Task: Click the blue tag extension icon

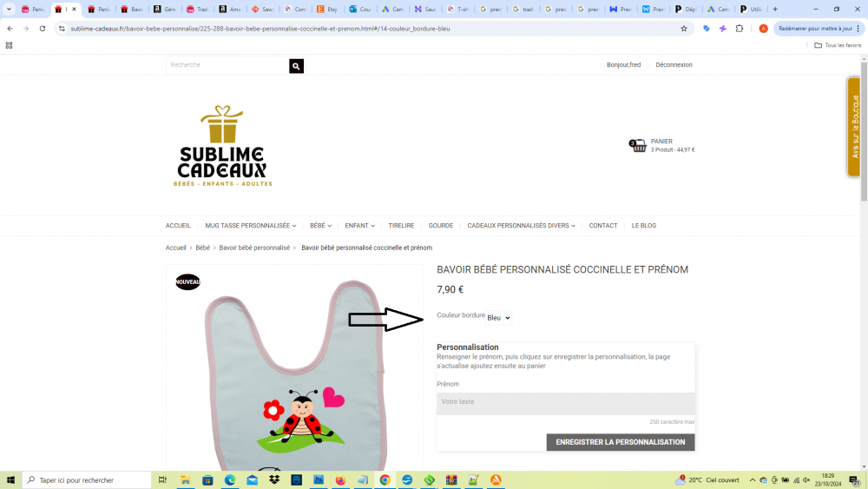Action: [x=707, y=29]
